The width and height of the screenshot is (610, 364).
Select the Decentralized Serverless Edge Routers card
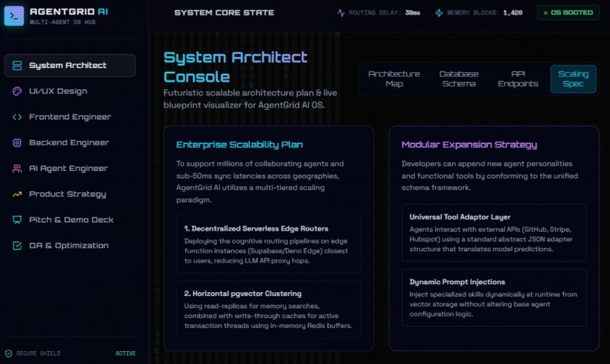(269, 244)
